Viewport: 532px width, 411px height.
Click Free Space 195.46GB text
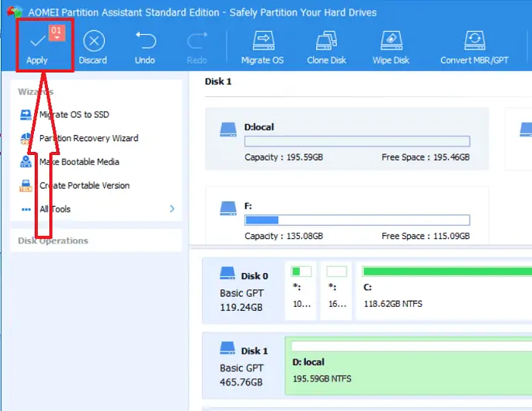pos(426,157)
